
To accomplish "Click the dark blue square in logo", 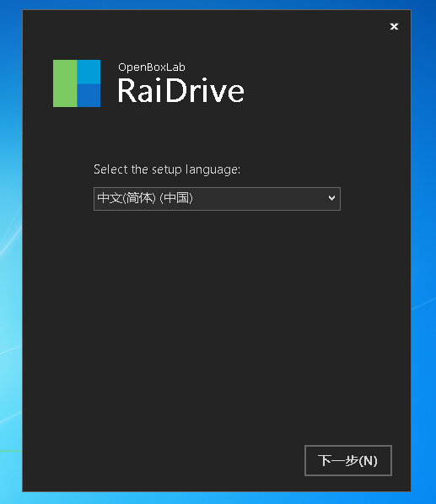I will tap(89, 95).
